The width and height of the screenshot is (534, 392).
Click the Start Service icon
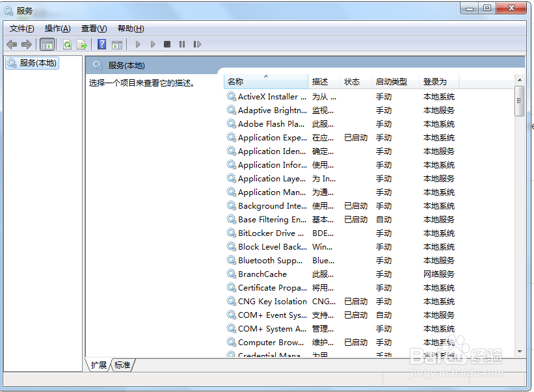pos(138,44)
